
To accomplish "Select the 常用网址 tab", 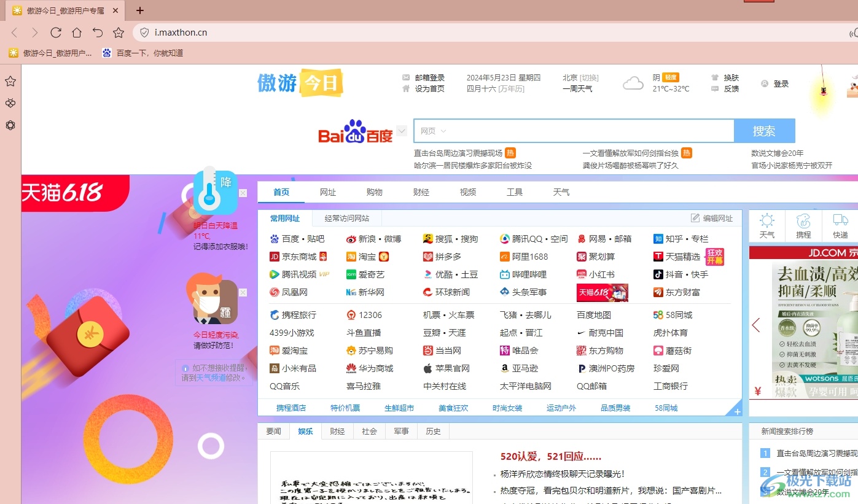I will (285, 218).
